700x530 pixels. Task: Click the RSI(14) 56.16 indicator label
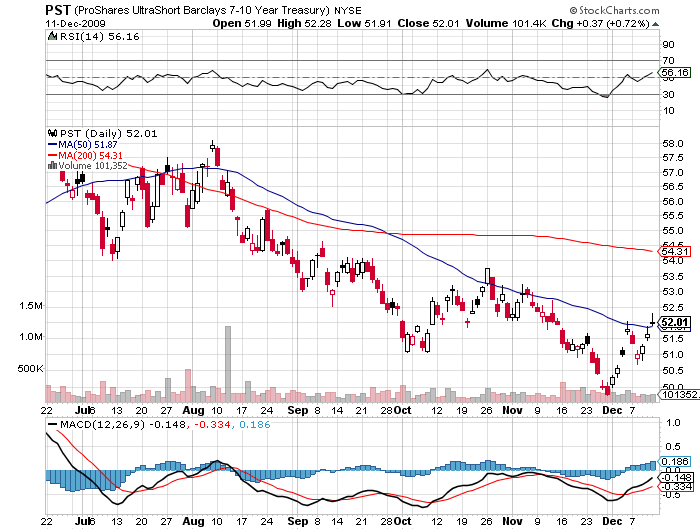click(100, 37)
